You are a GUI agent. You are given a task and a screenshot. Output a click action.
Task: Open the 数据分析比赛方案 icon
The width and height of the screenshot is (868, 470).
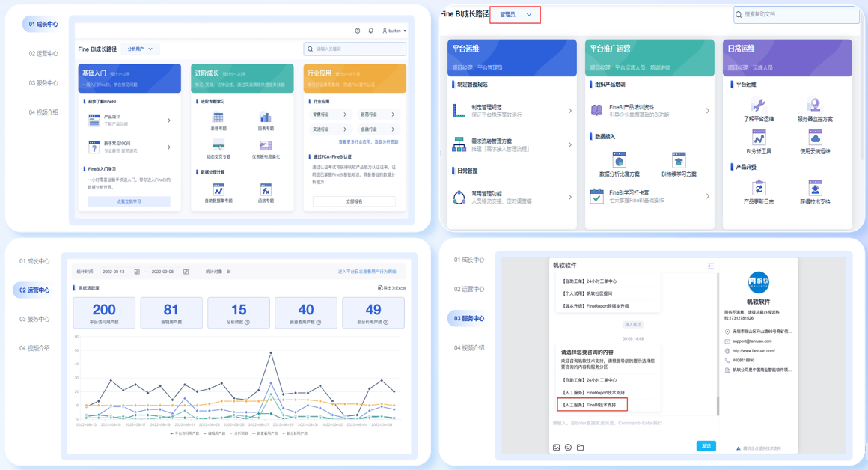pos(620,161)
